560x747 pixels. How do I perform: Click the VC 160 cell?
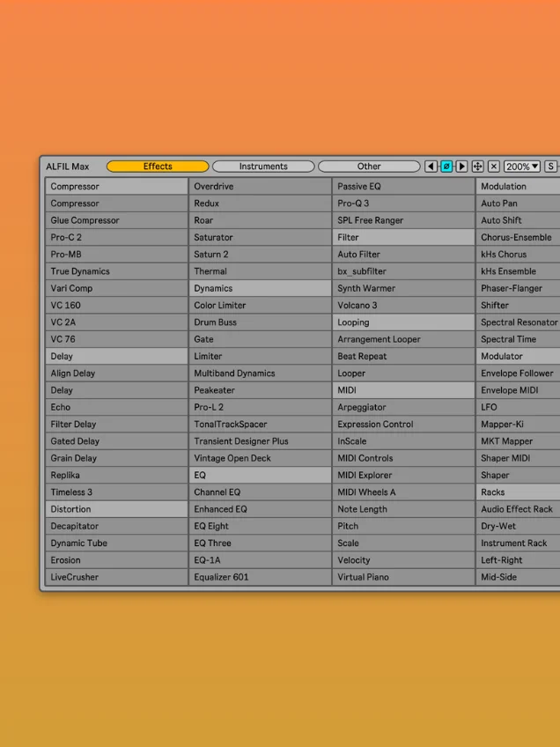(116, 306)
